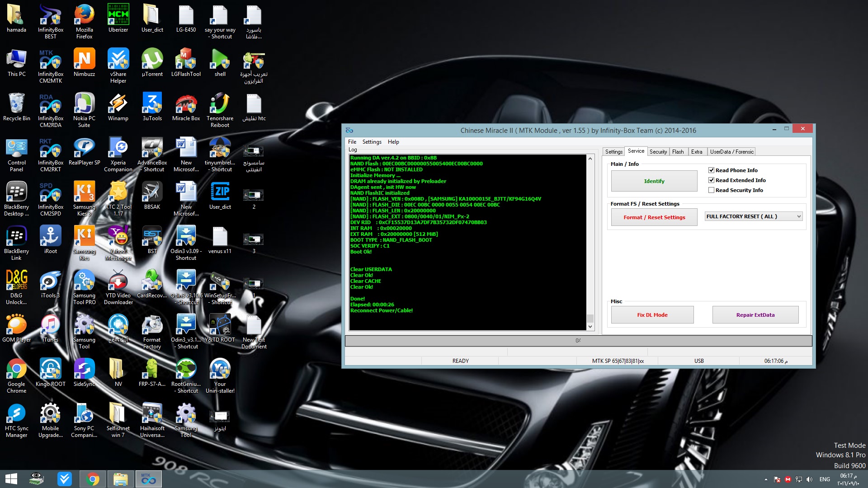Click log scrollbar down arrow
868x488 pixels.
(590, 327)
